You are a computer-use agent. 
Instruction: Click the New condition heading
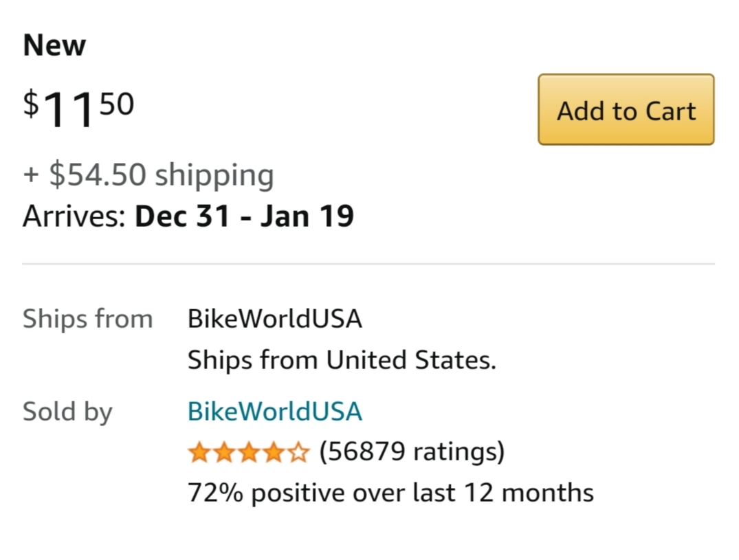point(54,46)
